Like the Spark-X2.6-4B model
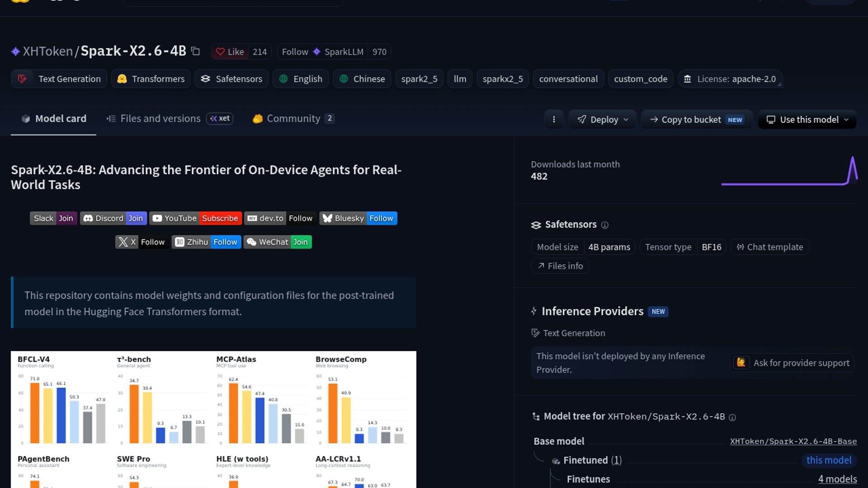 point(230,52)
